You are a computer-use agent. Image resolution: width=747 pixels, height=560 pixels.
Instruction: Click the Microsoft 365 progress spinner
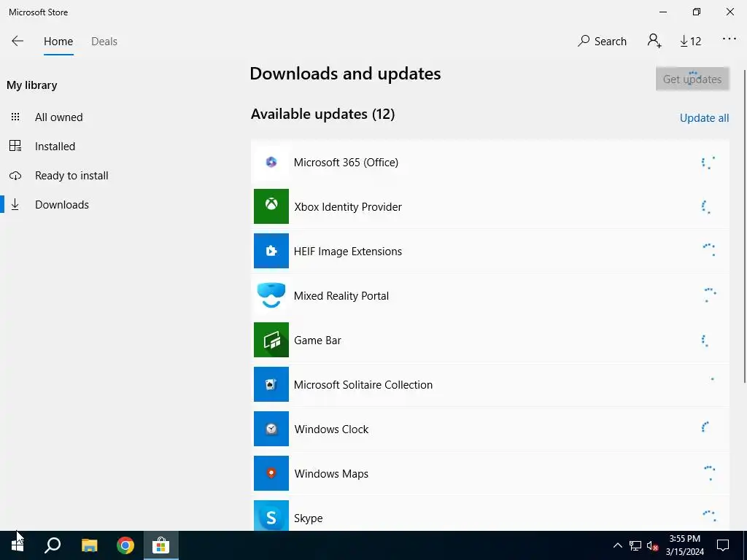708,163
